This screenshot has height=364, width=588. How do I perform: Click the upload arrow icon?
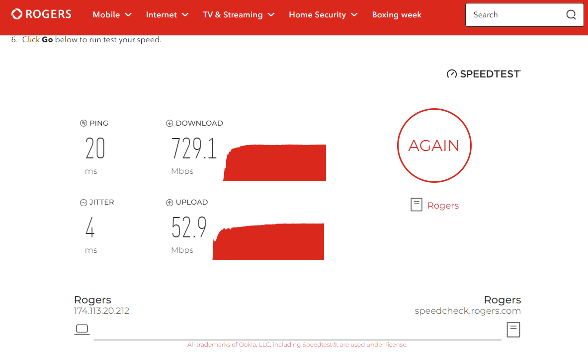coord(169,203)
